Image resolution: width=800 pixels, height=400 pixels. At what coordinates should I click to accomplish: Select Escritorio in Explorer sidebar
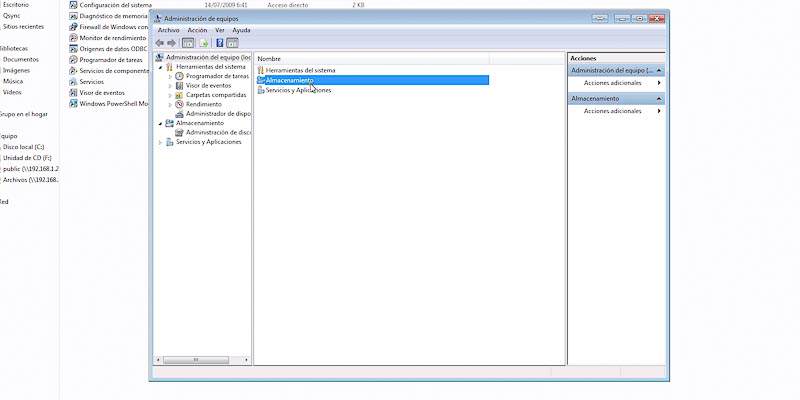pos(16,5)
